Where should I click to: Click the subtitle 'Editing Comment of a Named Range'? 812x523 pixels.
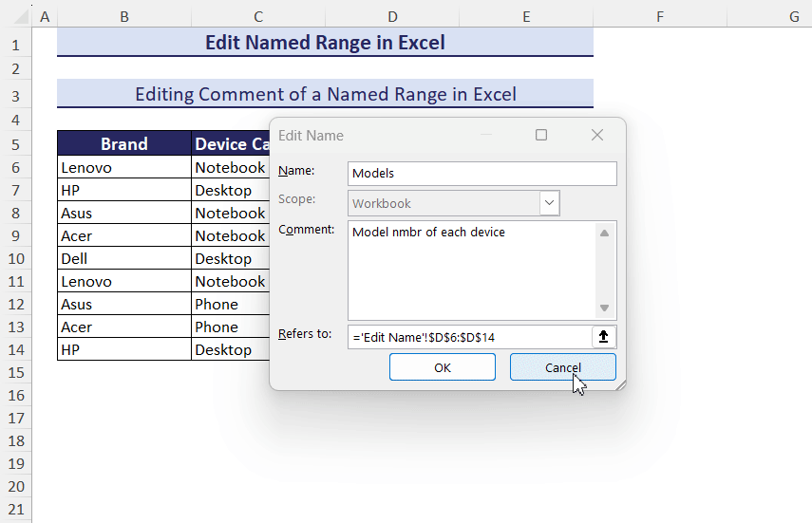tap(325, 94)
